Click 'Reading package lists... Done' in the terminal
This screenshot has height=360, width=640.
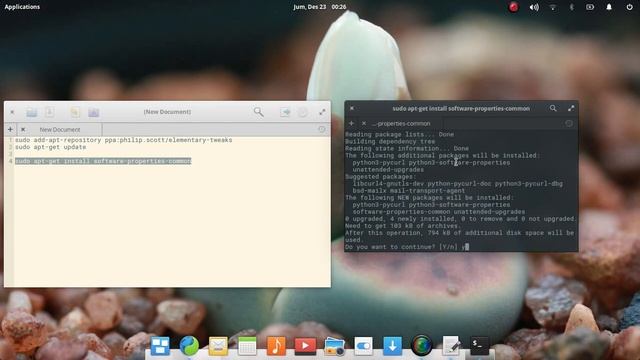pyautogui.click(x=400, y=134)
